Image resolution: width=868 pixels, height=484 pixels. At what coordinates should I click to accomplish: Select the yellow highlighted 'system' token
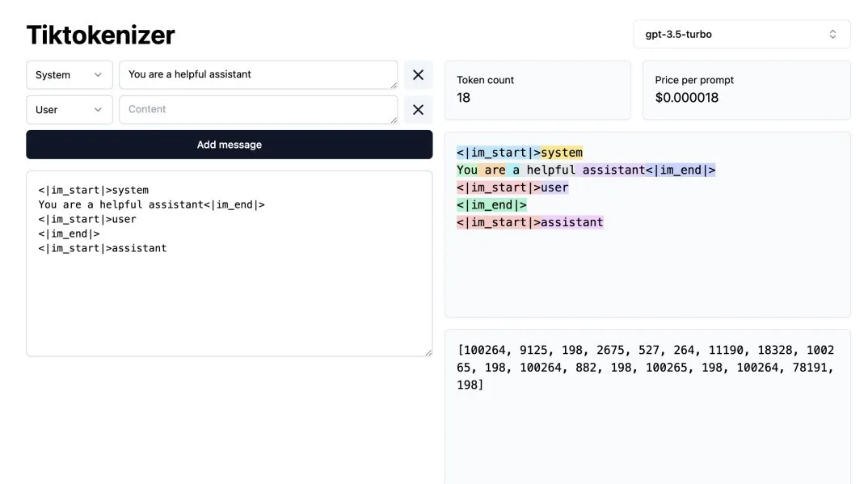click(562, 153)
